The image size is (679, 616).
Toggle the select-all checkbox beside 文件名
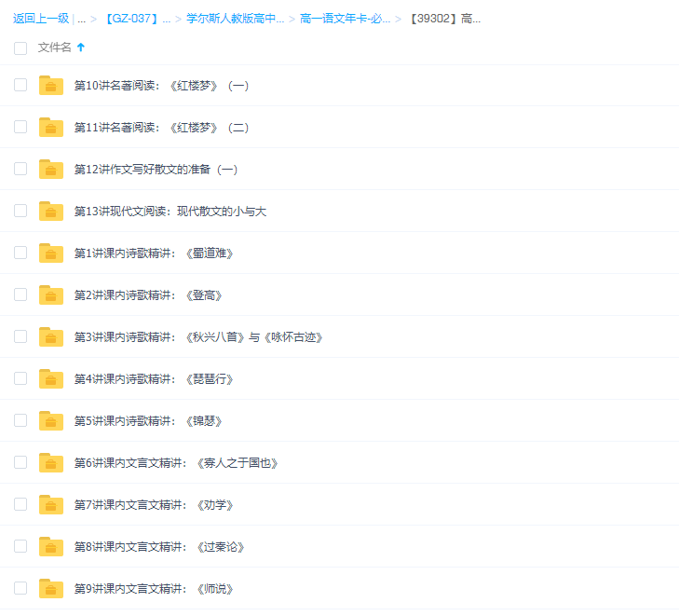[20, 48]
